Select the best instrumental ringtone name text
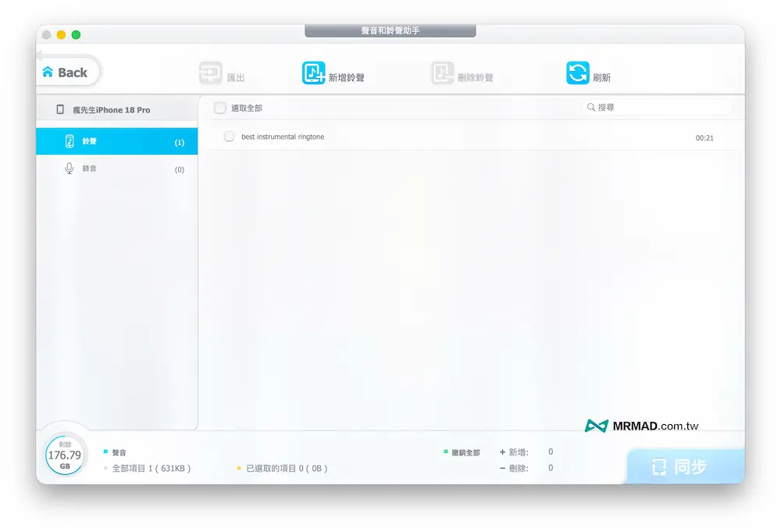The width and height of the screenshot is (781, 532). point(283,137)
